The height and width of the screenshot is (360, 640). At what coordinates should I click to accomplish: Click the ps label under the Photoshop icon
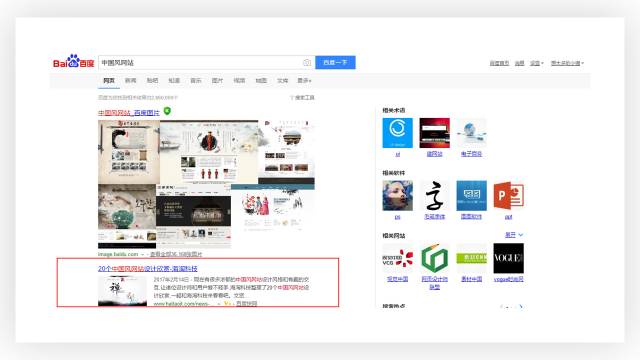pyautogui.click(x=397, y=217)
